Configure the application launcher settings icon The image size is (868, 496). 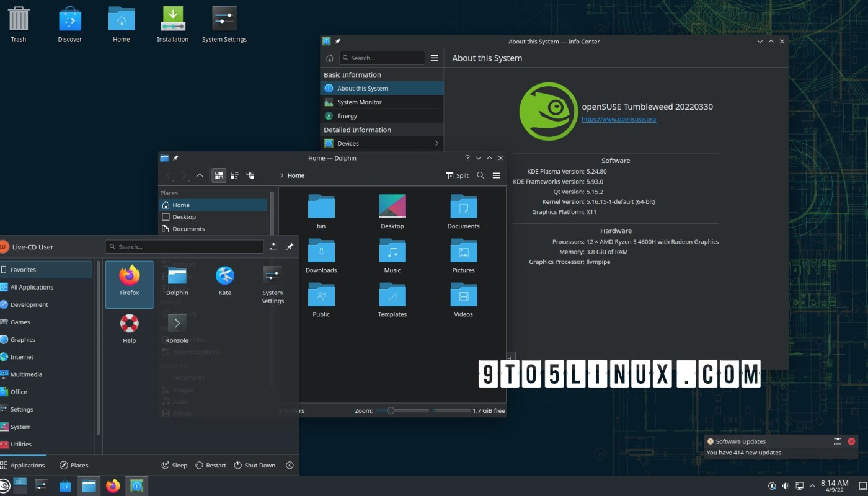273,247
